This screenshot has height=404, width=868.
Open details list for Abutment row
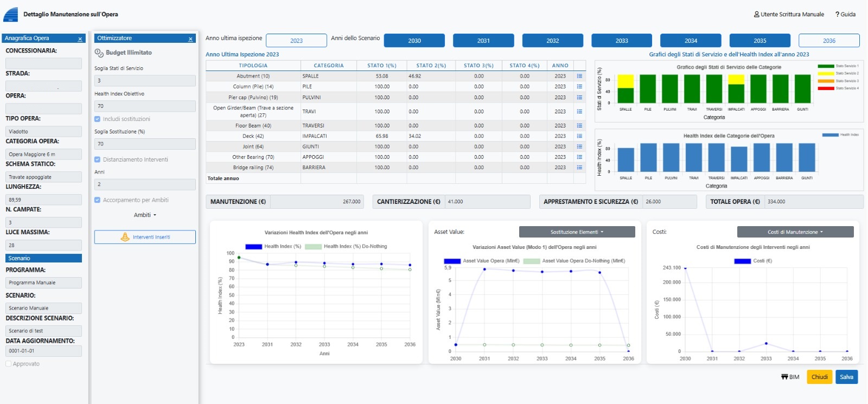point(579,76)
